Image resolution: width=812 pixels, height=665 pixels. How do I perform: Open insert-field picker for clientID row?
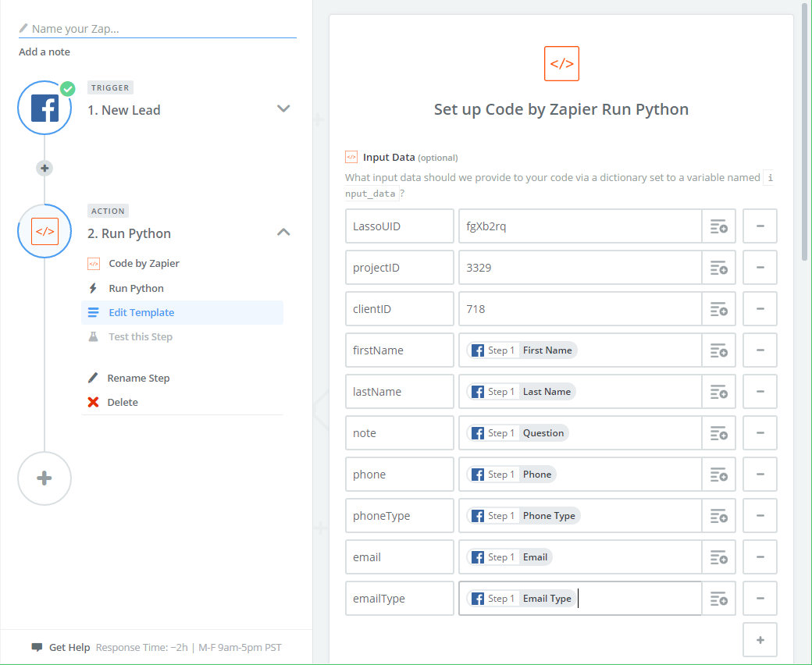coord(718,309)
